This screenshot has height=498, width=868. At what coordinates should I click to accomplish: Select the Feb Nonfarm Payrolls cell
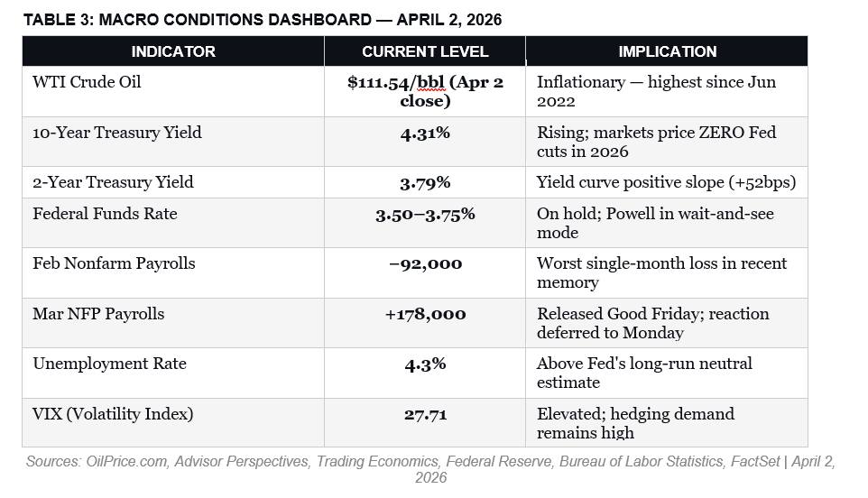coord(114,263)
